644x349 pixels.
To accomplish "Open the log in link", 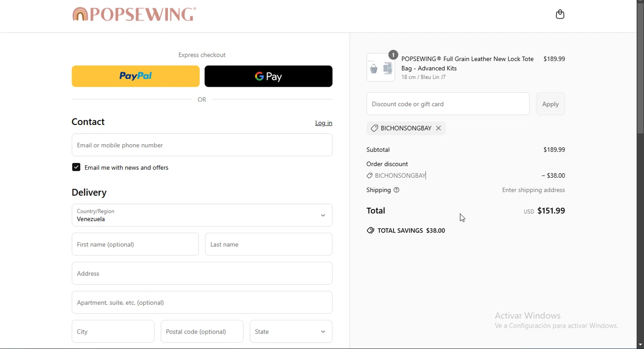I will (324, 123).
